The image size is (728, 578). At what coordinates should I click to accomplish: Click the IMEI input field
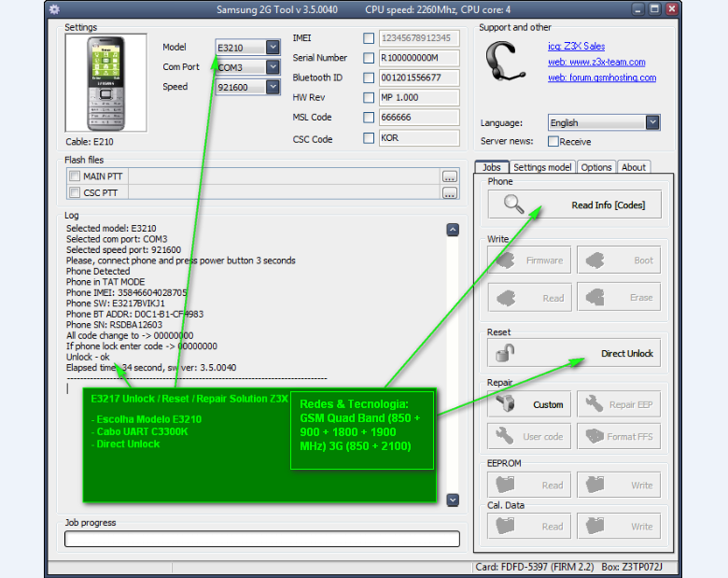coord(419,38)
